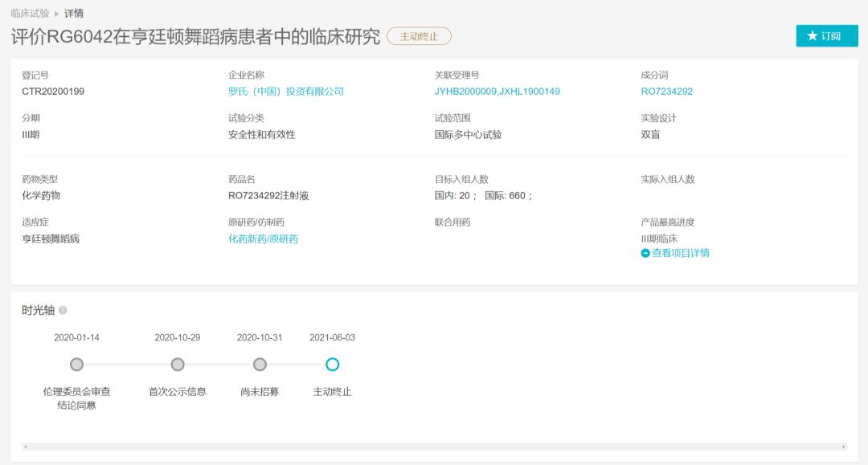868x465 pixels.
Task: Click the star icon on subscribe button
Action: click(812, 36)
